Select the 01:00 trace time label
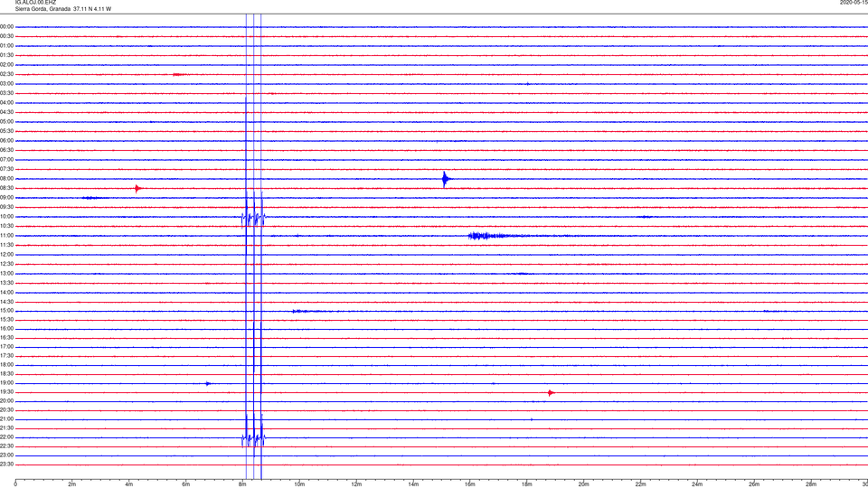868x488 pixels. click(x=6, y=45)
